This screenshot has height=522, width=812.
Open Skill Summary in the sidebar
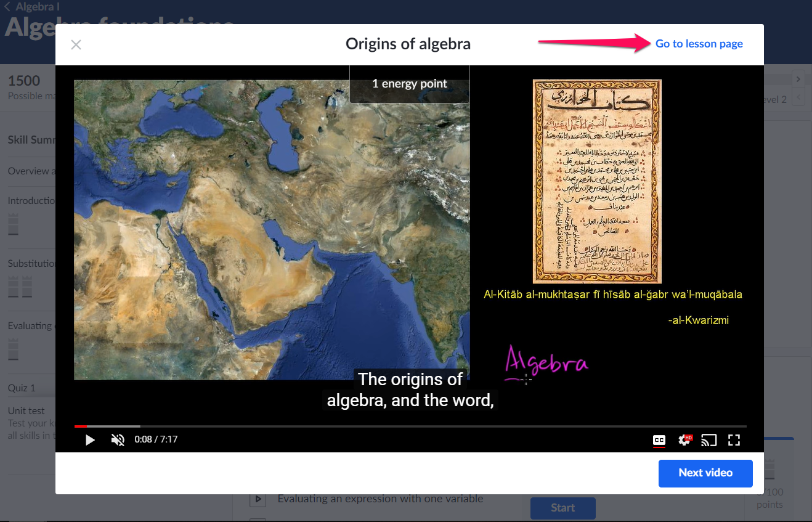[31, 140]
